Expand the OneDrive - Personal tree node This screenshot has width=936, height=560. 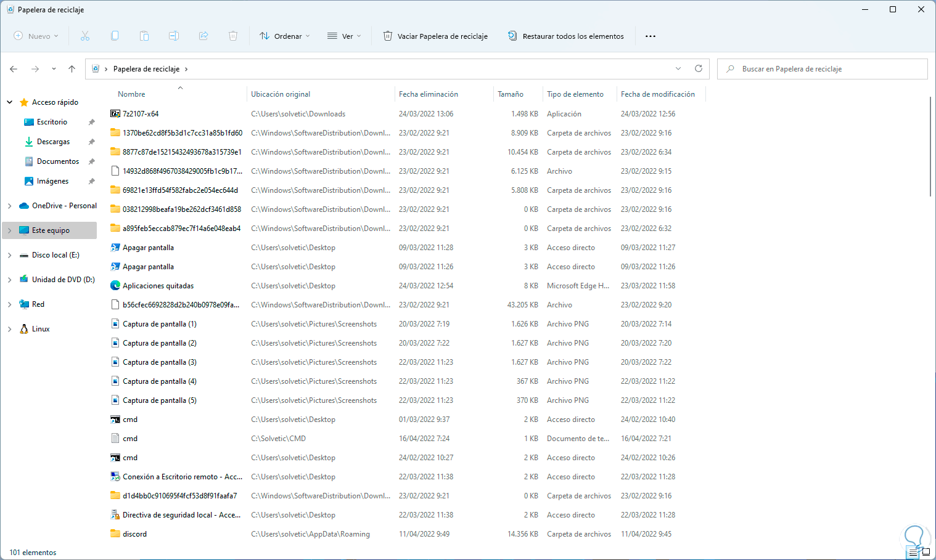(9, 206)
